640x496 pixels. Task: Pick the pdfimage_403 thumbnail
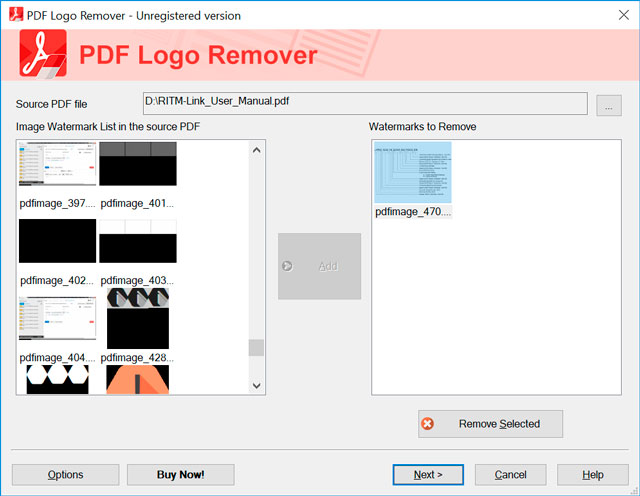[x=138, y=241]
